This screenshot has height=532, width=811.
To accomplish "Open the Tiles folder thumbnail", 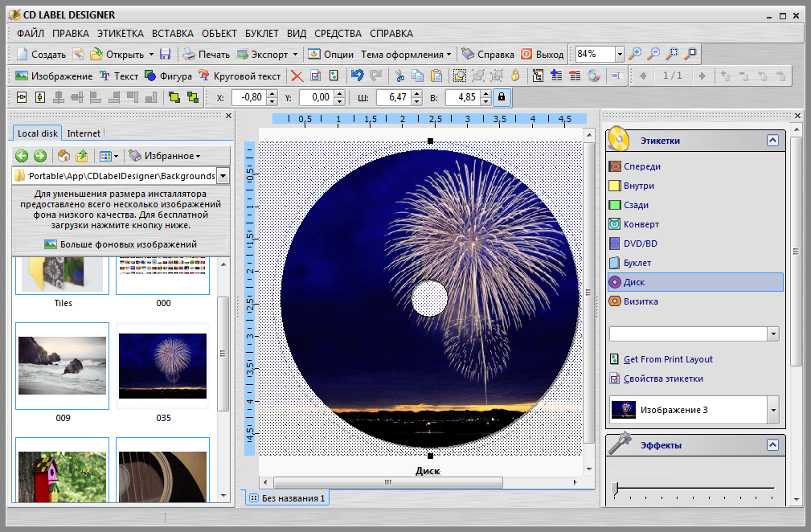I will 62,275.
